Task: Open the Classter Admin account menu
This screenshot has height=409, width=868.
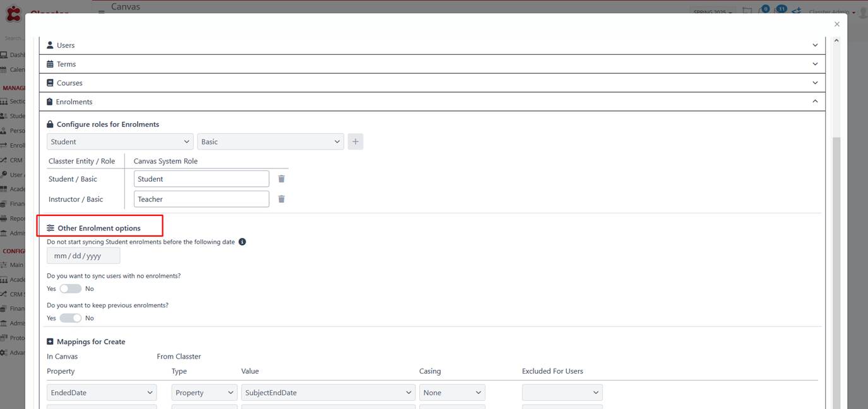Action: pos(832,12)
